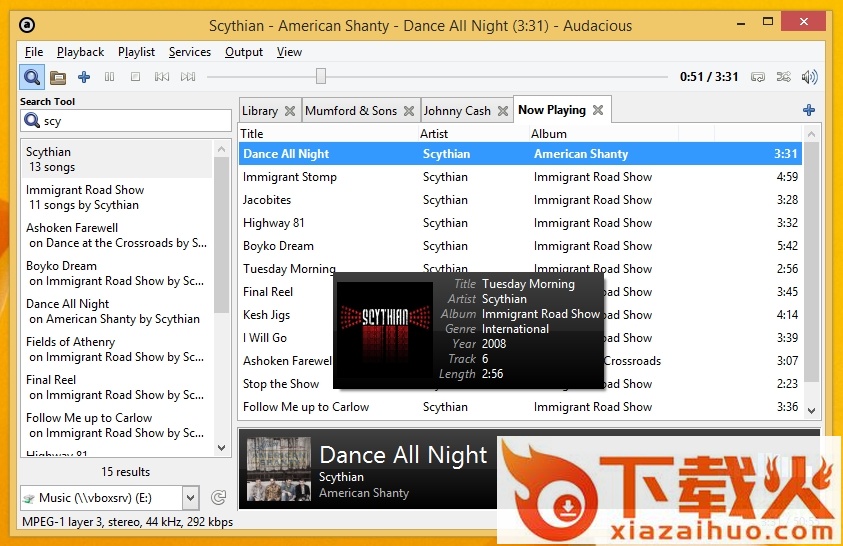
Task: Open the Services menu
Action: click(190, 52)
